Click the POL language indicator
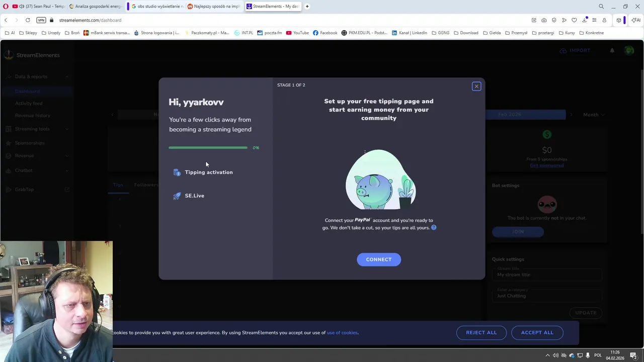Screen dimensions: 644x362 (x=598, y=355)
